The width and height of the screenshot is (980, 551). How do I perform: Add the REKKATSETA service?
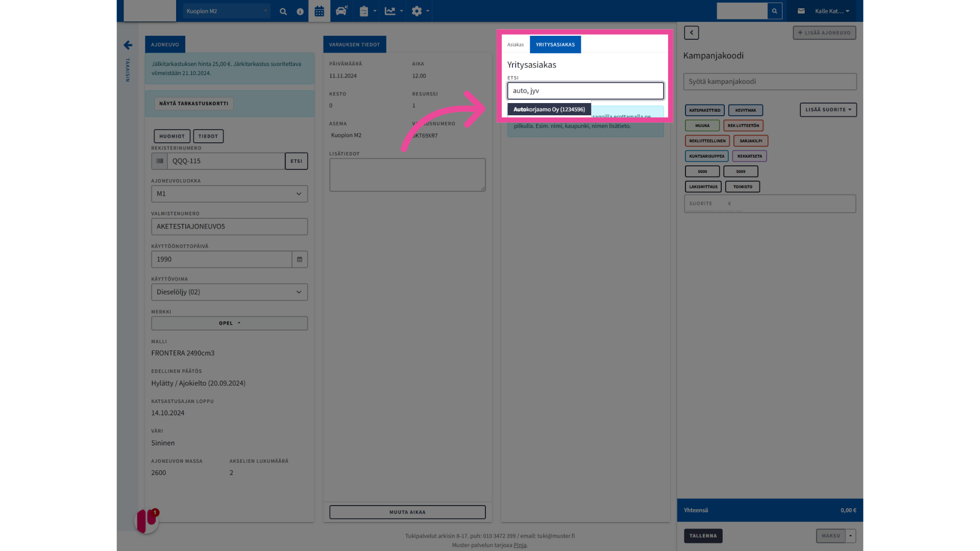(x=749, y=156)
